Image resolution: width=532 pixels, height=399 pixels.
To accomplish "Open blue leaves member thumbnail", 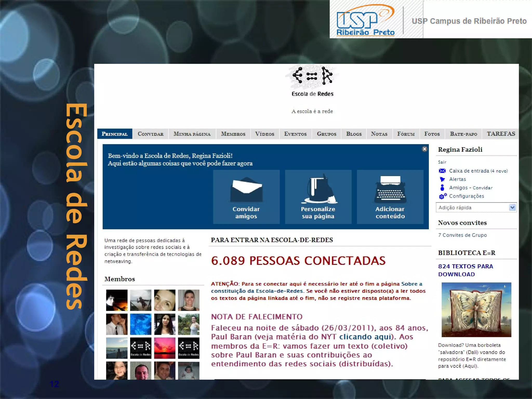I will (x=141, y=324).
